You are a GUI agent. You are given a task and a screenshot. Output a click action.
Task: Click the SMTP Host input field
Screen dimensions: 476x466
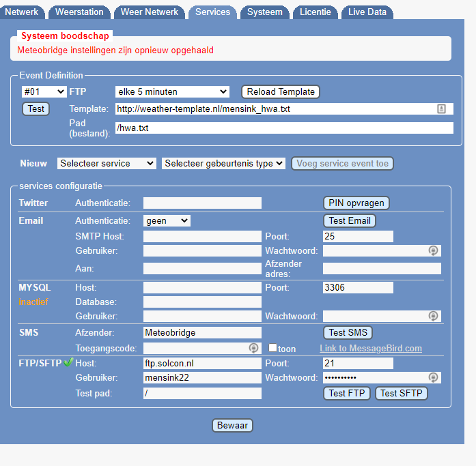pyautogui.click(x=202, y=237)
